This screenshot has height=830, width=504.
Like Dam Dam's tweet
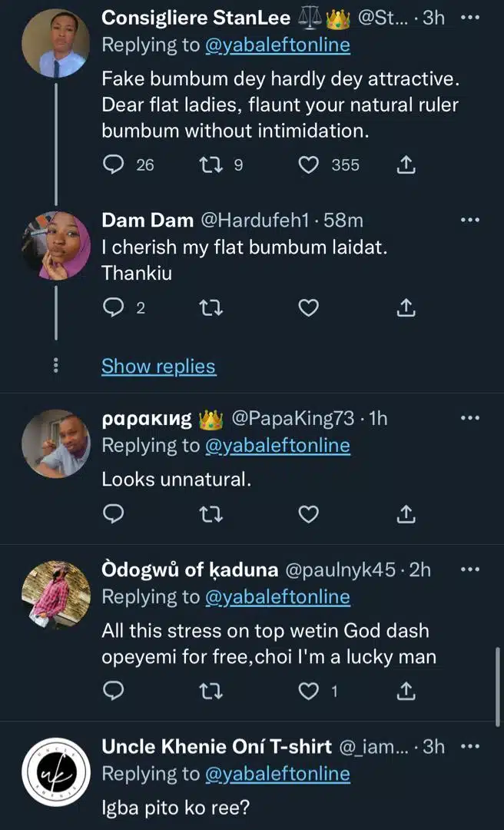click(309, 308)
